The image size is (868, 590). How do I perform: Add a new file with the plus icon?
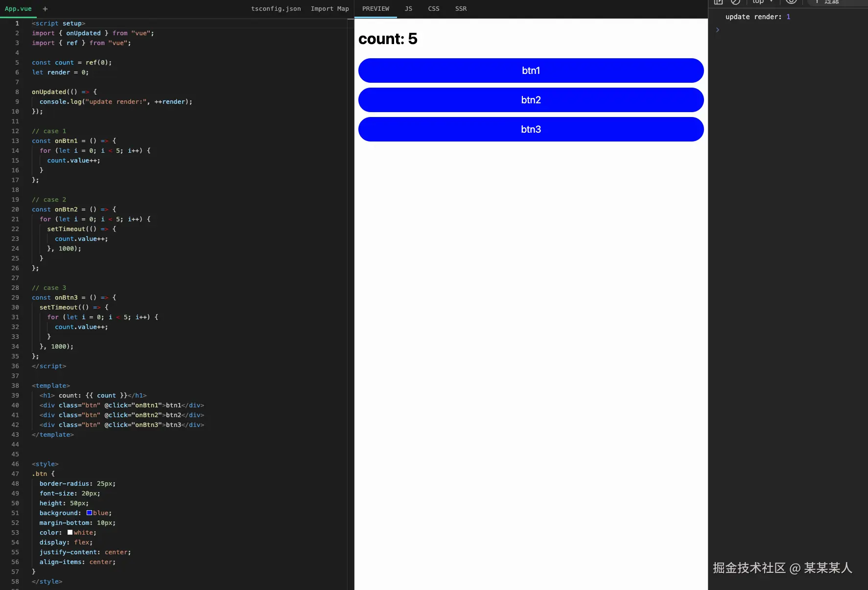pos(45,9)
